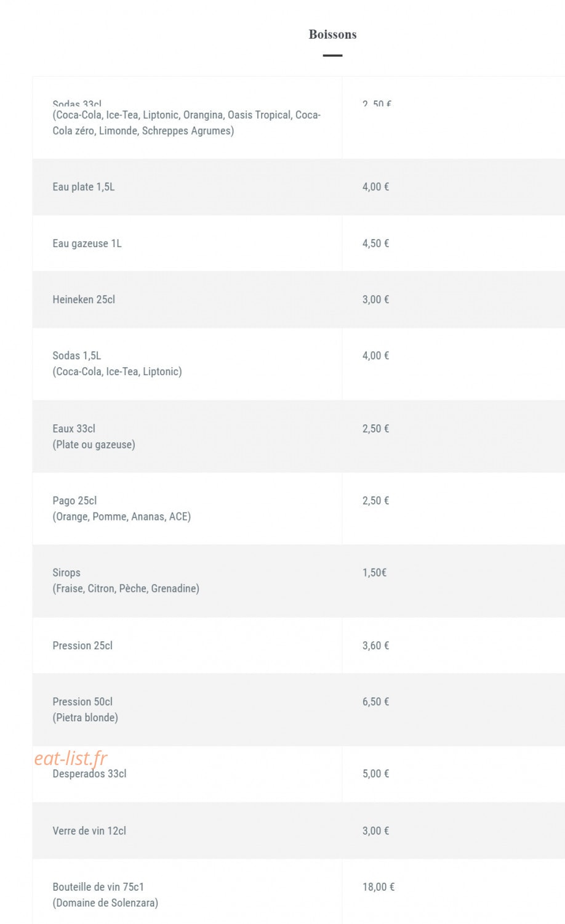Click Pression 25cl row
This screenshot has width=565, height=924.
299,646
